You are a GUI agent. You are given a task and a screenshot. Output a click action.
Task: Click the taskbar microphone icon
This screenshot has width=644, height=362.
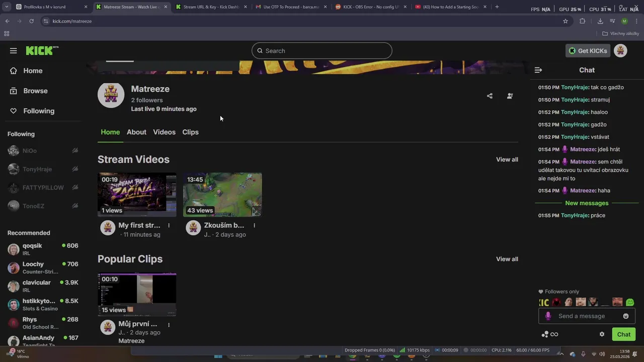(584, 354)
